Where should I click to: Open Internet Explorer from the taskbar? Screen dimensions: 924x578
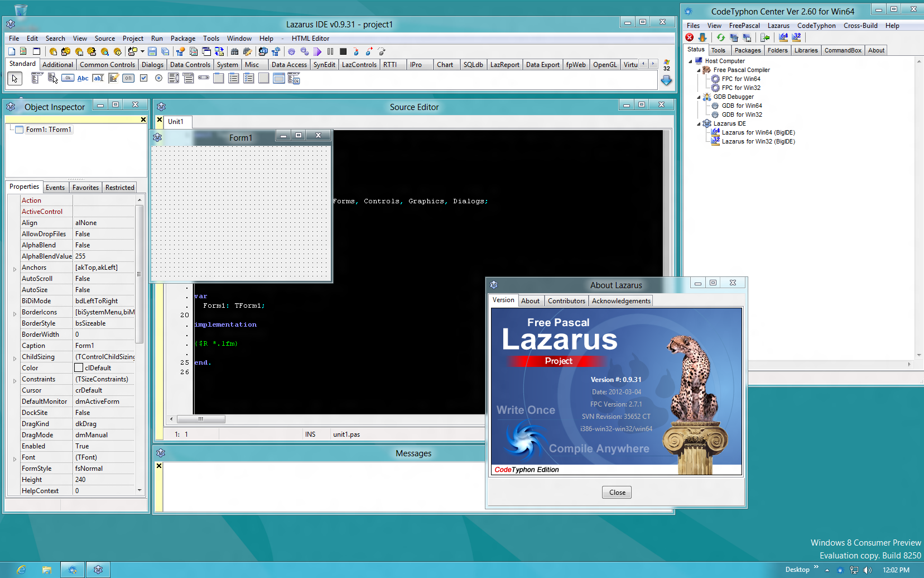tap(21, 570)
